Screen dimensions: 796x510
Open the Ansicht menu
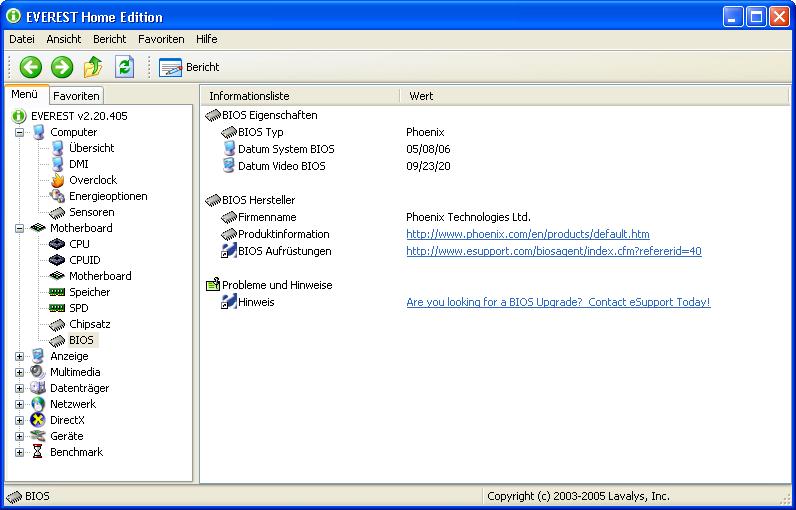click(x=63, y=39)
